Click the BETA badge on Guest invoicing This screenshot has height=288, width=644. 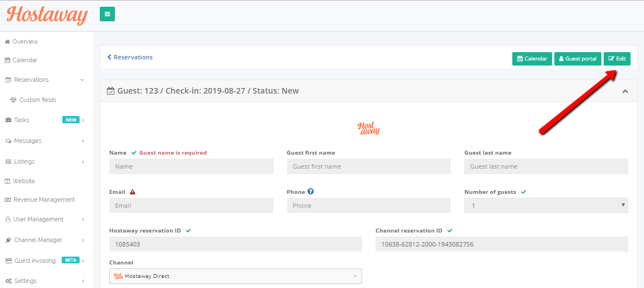tap(70, 260)
